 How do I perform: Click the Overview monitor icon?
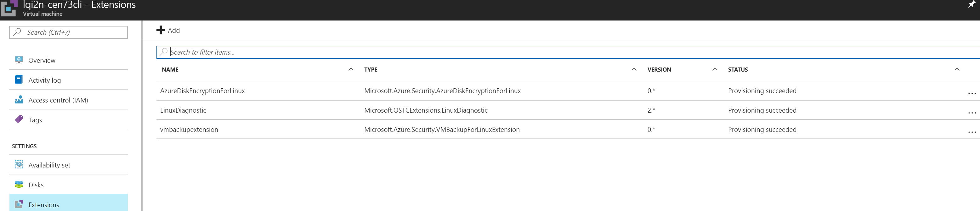coord(19,60)
